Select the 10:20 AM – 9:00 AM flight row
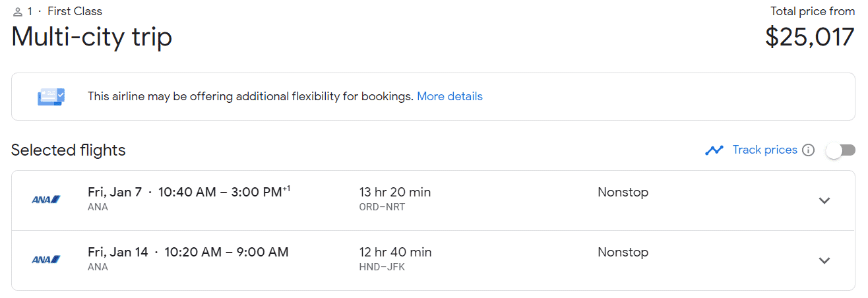 (x=433, y=260)
